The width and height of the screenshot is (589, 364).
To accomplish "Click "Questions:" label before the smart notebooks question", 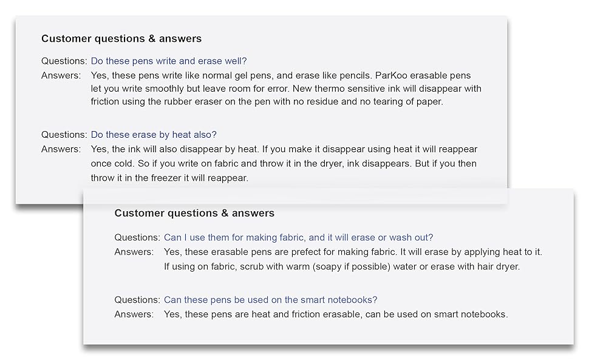I will click(137, 300).
